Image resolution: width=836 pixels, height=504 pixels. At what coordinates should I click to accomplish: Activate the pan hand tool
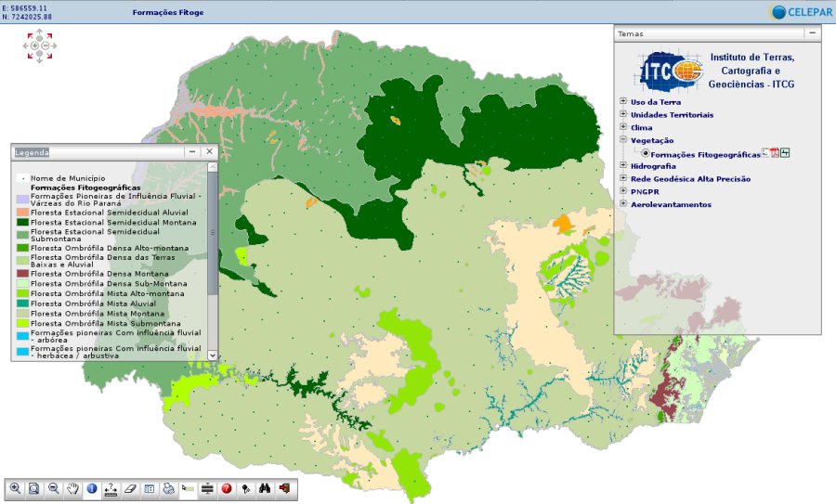(x=72, y=488)
